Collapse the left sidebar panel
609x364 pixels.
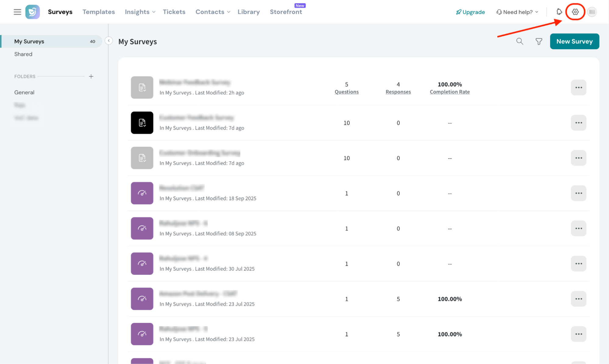coord(109,40)
